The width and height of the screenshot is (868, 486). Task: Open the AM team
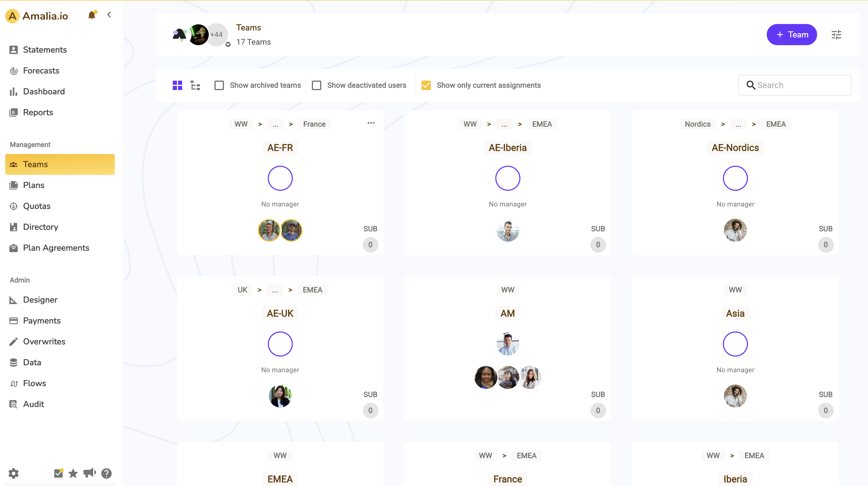click(508, 314)
